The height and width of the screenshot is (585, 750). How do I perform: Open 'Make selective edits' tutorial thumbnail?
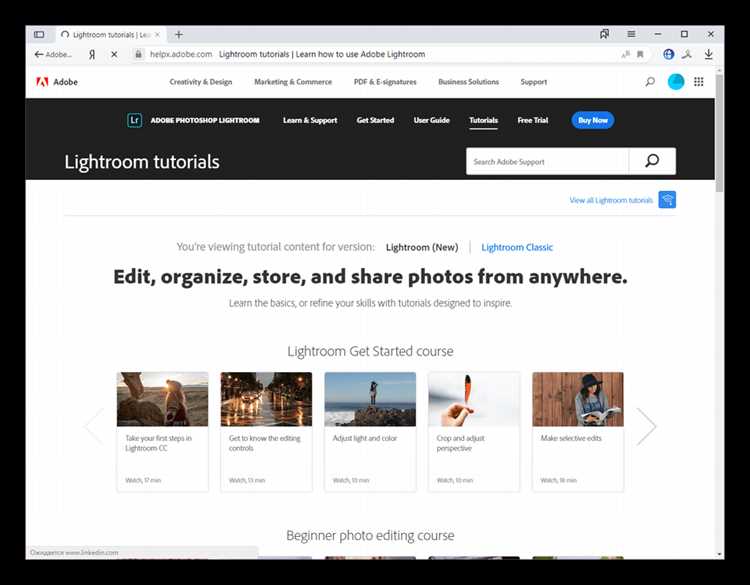point(578,399)
